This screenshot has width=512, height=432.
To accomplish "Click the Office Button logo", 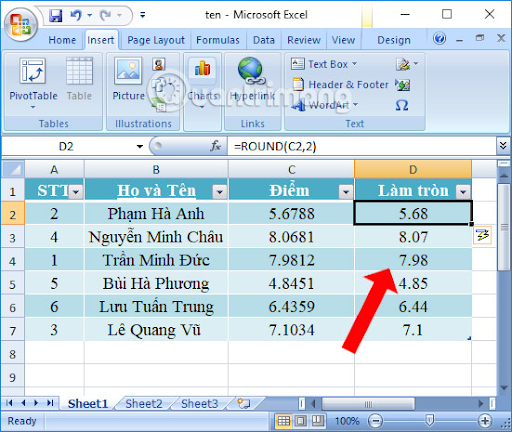I will pyautogui.click(x=21, y=24).
